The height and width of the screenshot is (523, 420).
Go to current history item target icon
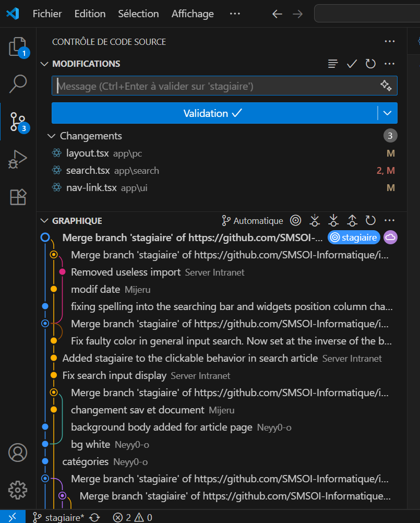tap(295, 221)
